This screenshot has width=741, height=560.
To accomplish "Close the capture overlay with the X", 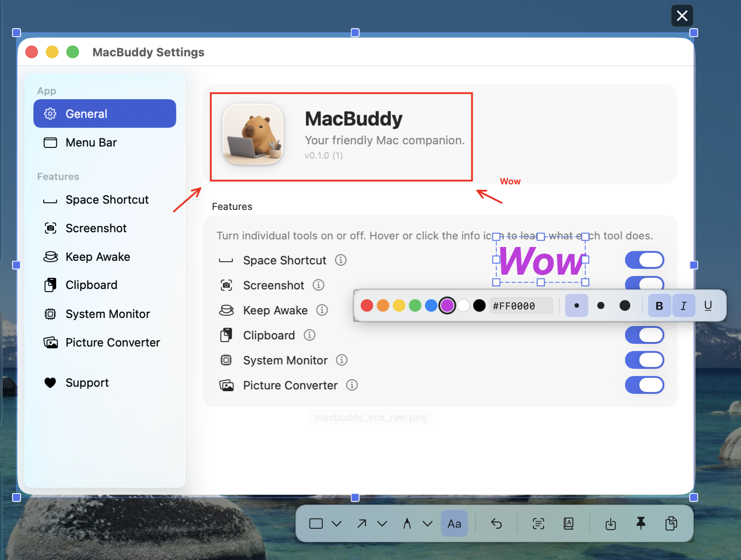I will (682, 16).
